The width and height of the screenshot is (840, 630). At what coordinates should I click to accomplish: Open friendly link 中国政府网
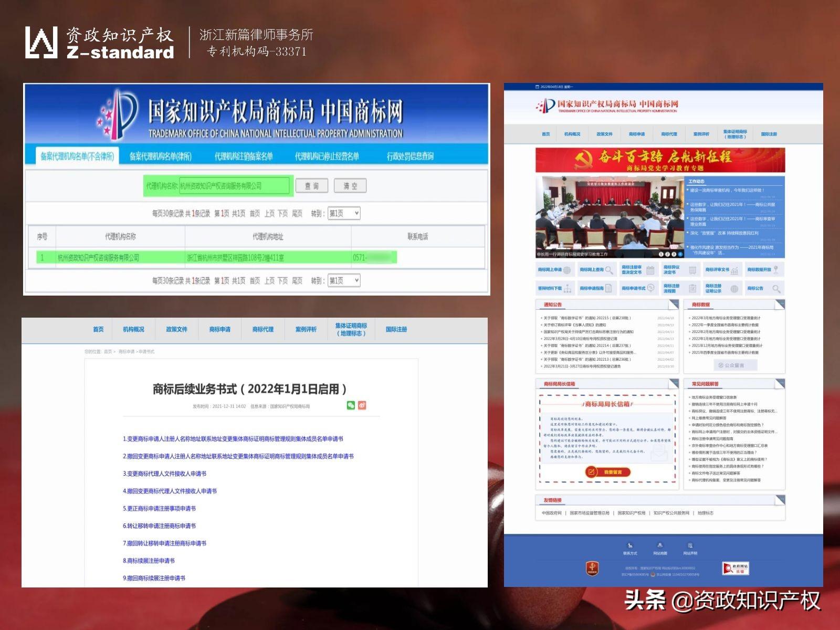click(551, 513)
